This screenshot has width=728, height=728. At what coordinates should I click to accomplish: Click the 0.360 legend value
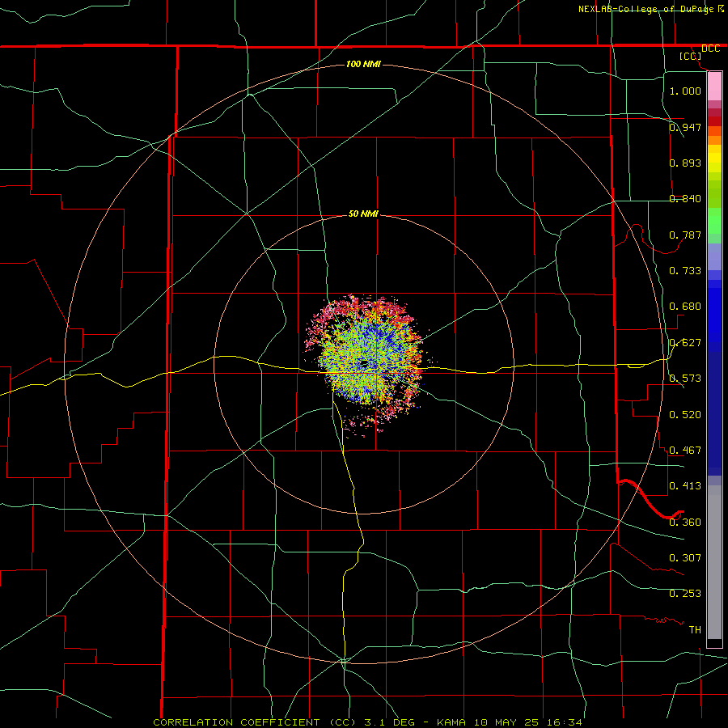[685, 522]
